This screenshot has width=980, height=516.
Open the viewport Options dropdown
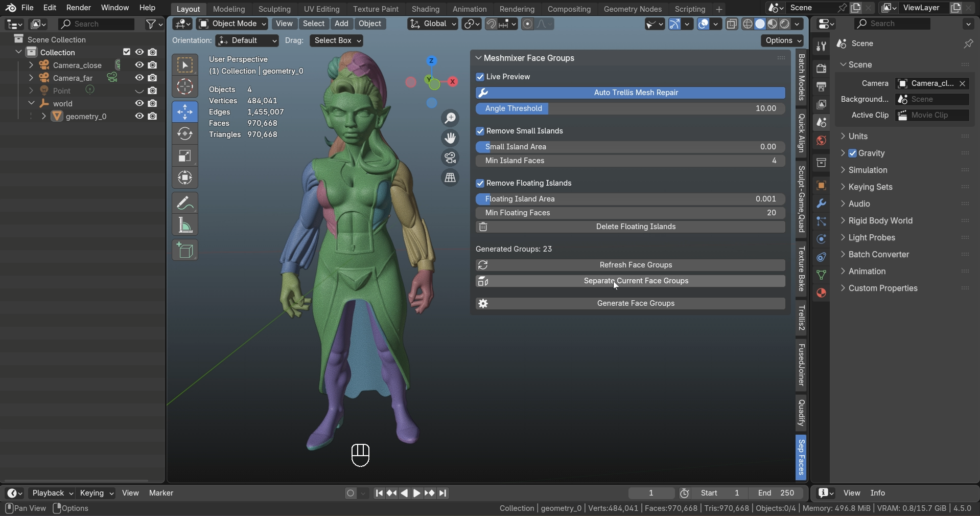[782, 40]
